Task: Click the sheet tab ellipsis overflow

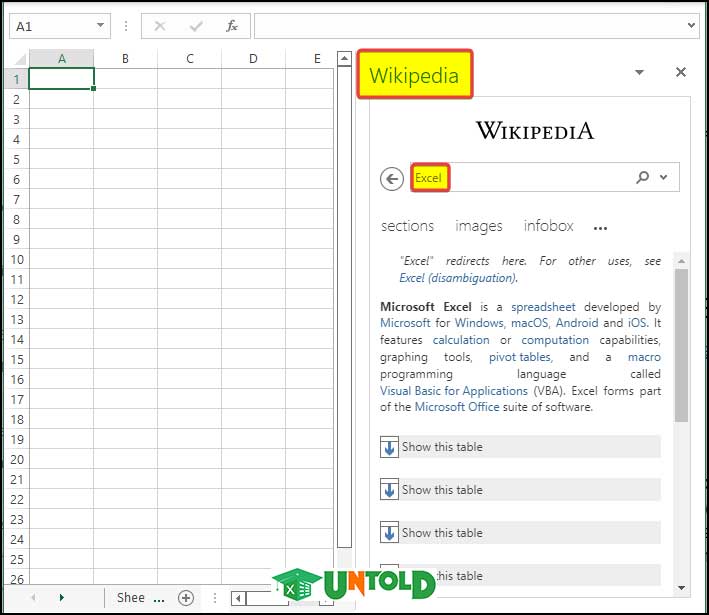Action: pos(159,601)
